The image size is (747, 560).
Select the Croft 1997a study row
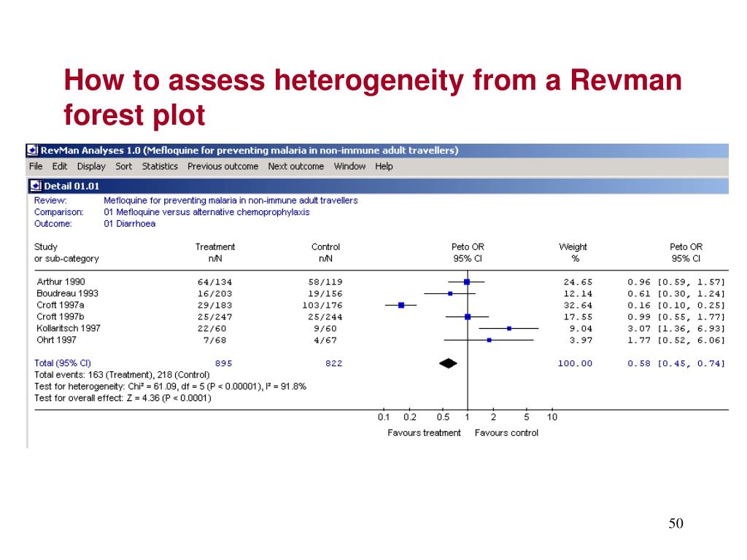pyautogui.click(x=381, y=306)
